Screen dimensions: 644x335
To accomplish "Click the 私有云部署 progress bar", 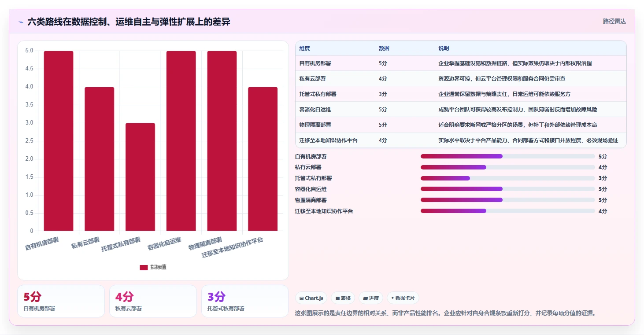I will [508, 167].
